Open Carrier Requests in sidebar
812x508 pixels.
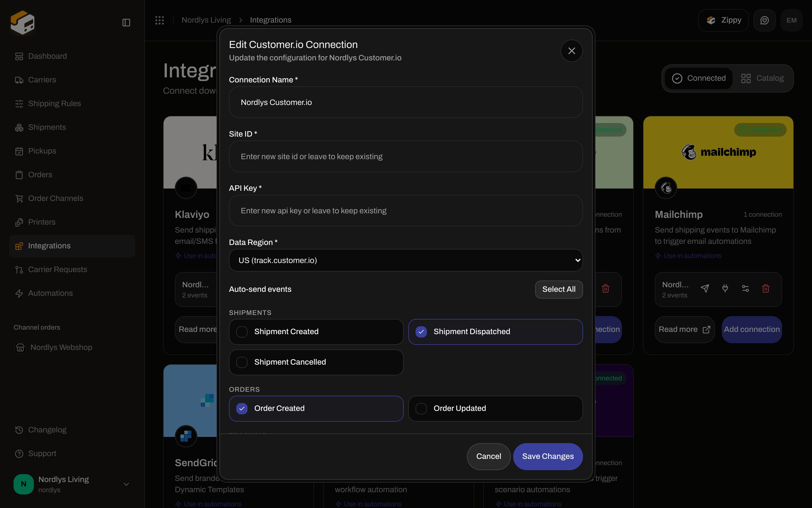[x=72, y=270]
